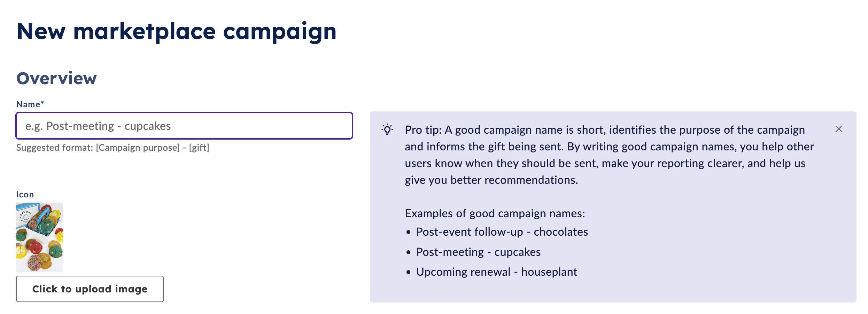The height and width of the screenshot is (314, 868).
Task: Select 'Post-meeting - cupcakes' example in the tip list
Action: [478, 252]
